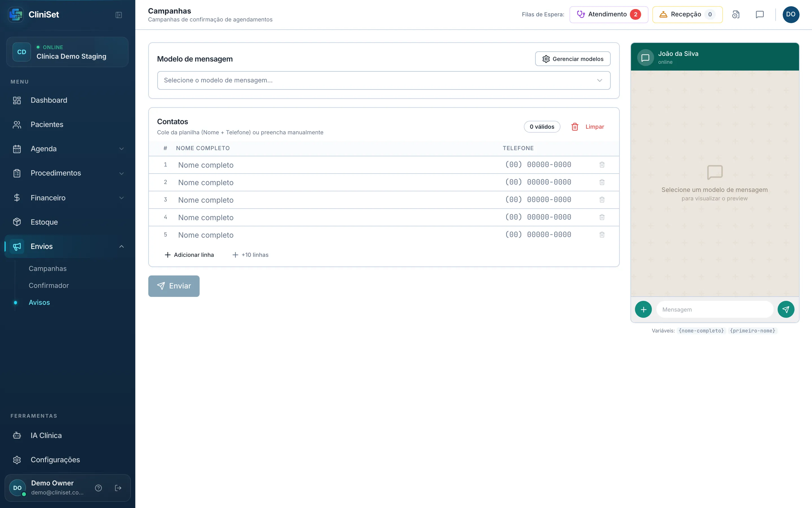Click the {nome-completo} variable tag

point(701,330)
